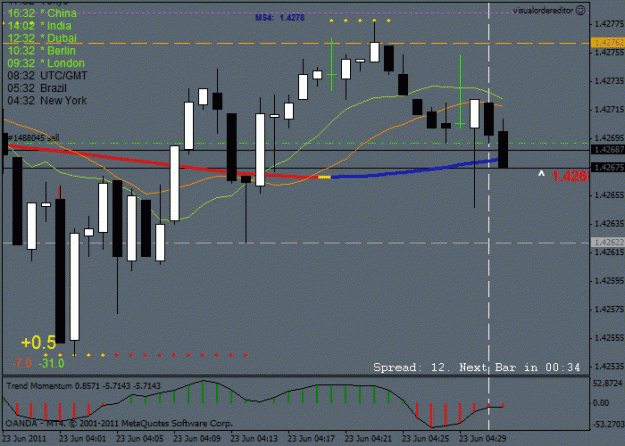Click the 1.42655 price scale value
The height and width of the screenshot is (446, 625).
(x=607, y=195)
